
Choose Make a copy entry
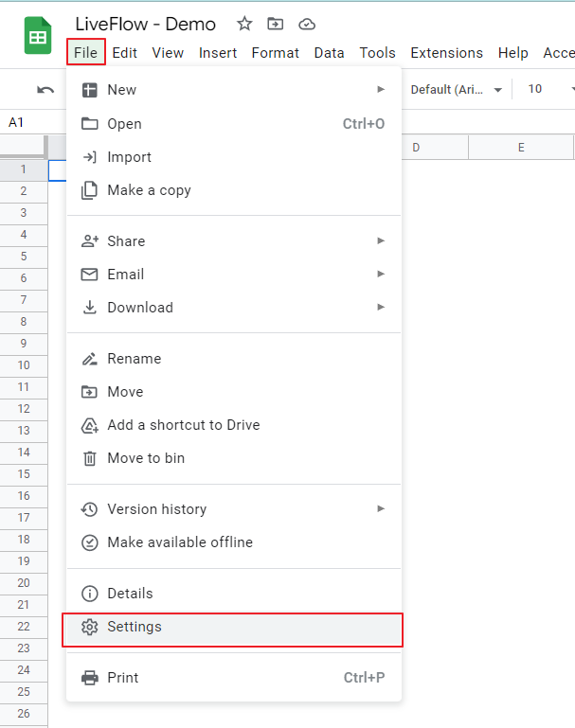(x=234, y=190)
